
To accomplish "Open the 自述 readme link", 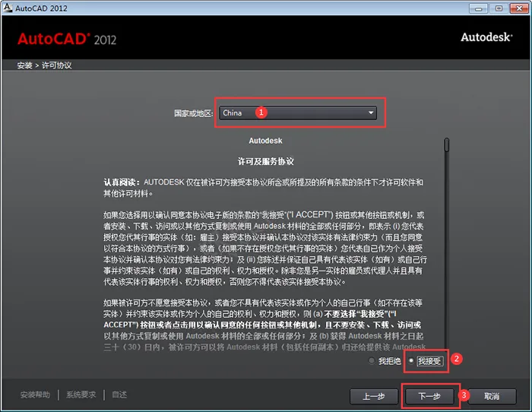I will click(x=119, y=395).
